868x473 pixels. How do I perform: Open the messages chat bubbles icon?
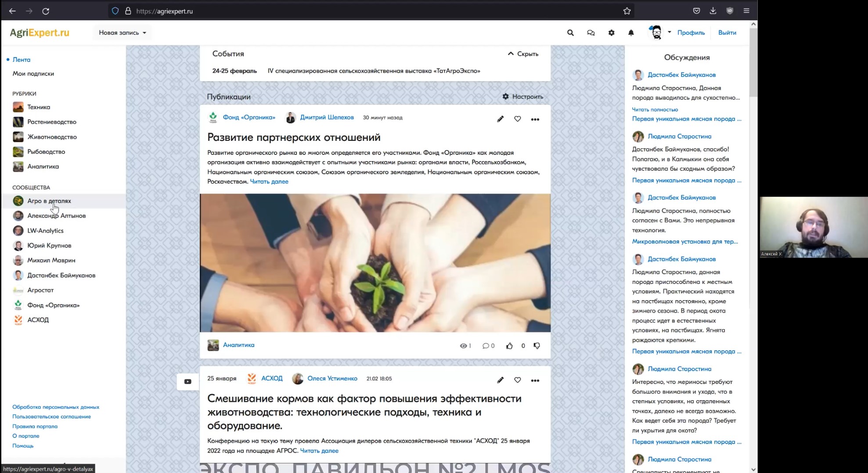click(591, 32)
